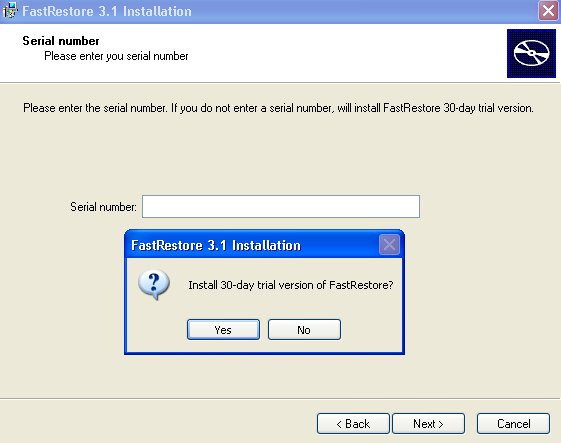
Task: Click the disc logo in the header
Action: (531, 53)
